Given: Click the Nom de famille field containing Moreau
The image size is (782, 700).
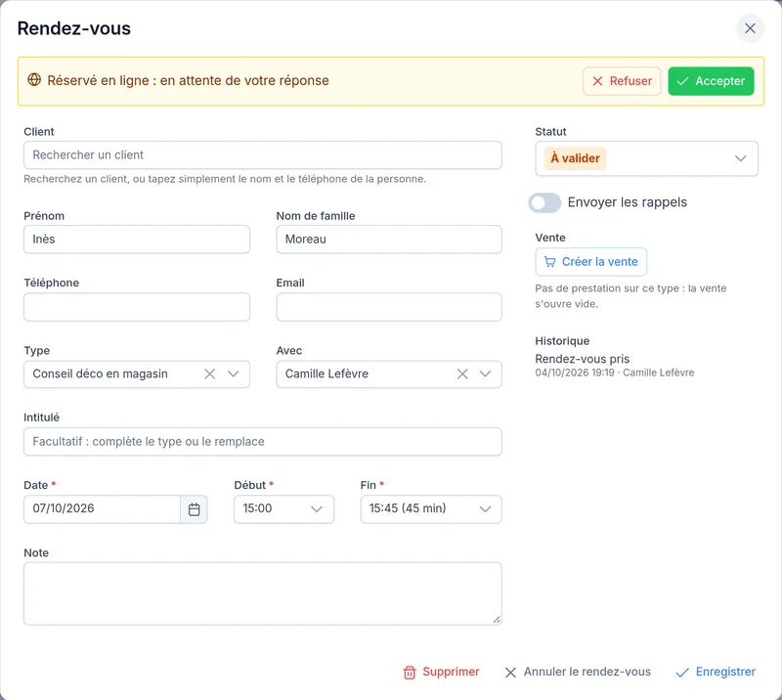Looking at the screenshot, I should (x=389, y=240).
